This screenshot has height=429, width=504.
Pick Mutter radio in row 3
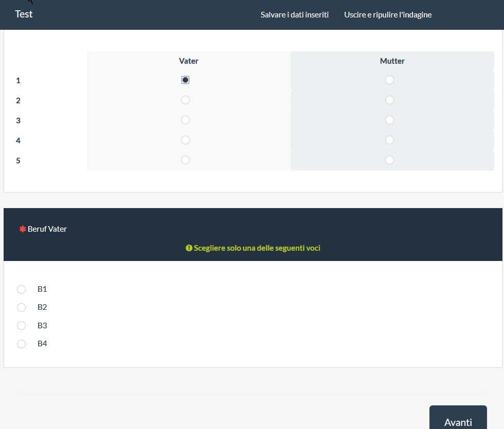[x=389, y=120]
